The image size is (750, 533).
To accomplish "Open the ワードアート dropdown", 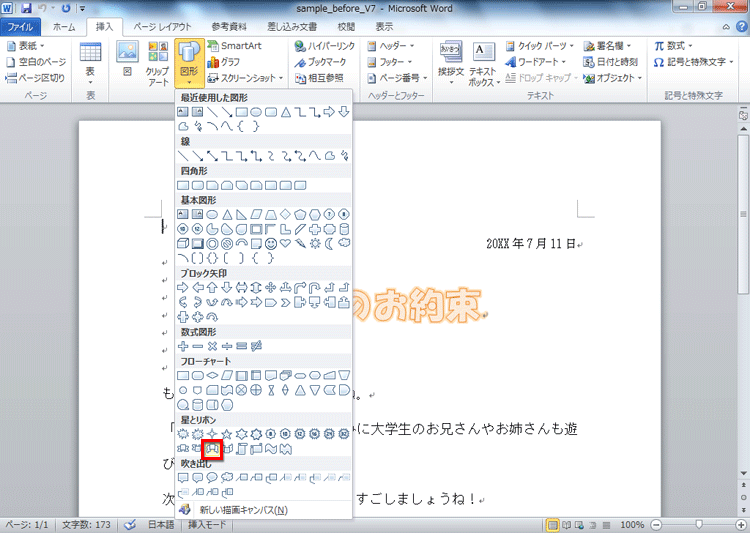I will coord(536,62).
